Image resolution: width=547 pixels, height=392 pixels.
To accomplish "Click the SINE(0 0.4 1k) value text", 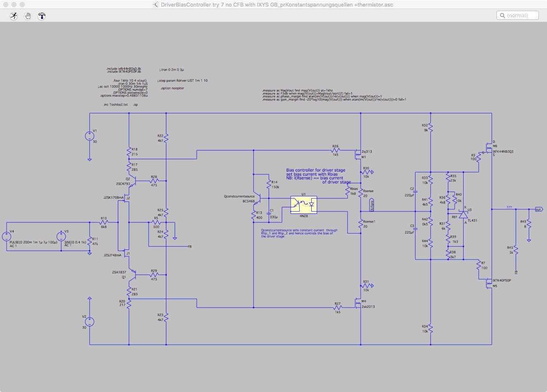I will pos(75,243).
